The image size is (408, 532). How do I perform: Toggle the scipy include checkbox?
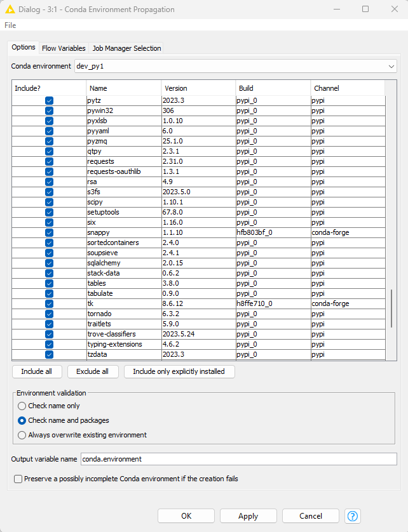point(49,203)
